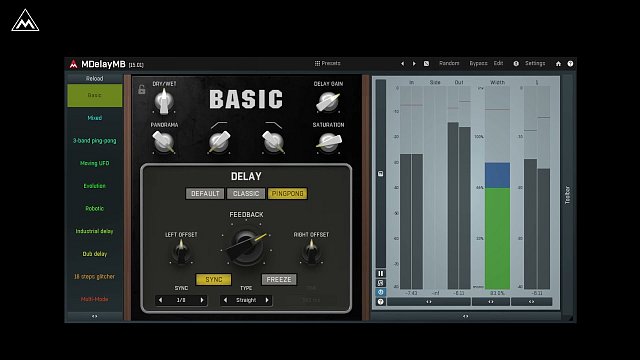Click the low-pass filter knob
640x360 pixels.
tap(273, 142)
